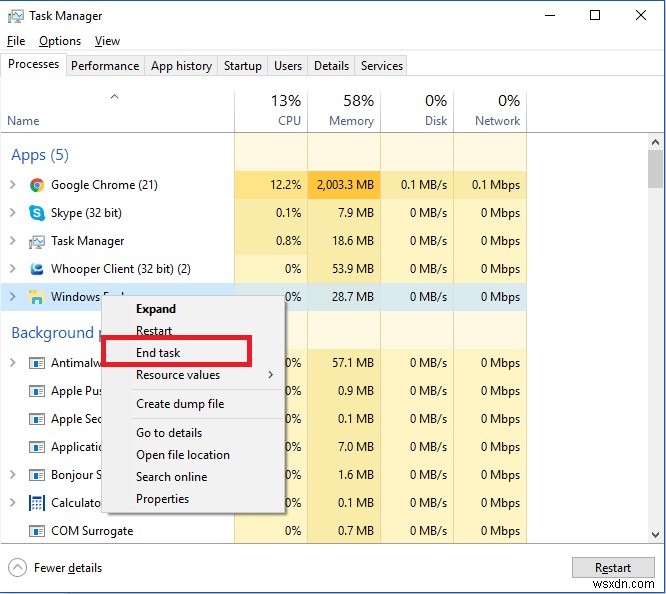Click the Apple Push process icon
The image size is (666, 594).
pyautogui.click(x=37, y=391)
